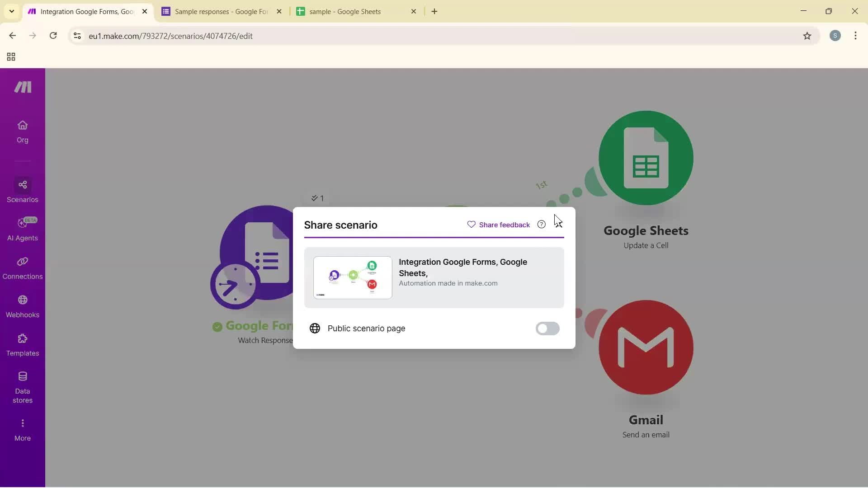Open the tab search chevron in Chrome
868x488 pixels.
11,11
